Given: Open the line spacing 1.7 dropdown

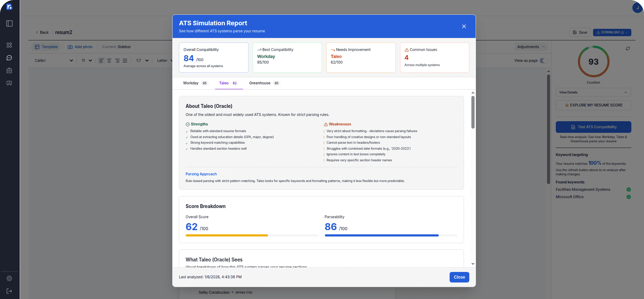Looking at the screenshot, I should point(142,60).
